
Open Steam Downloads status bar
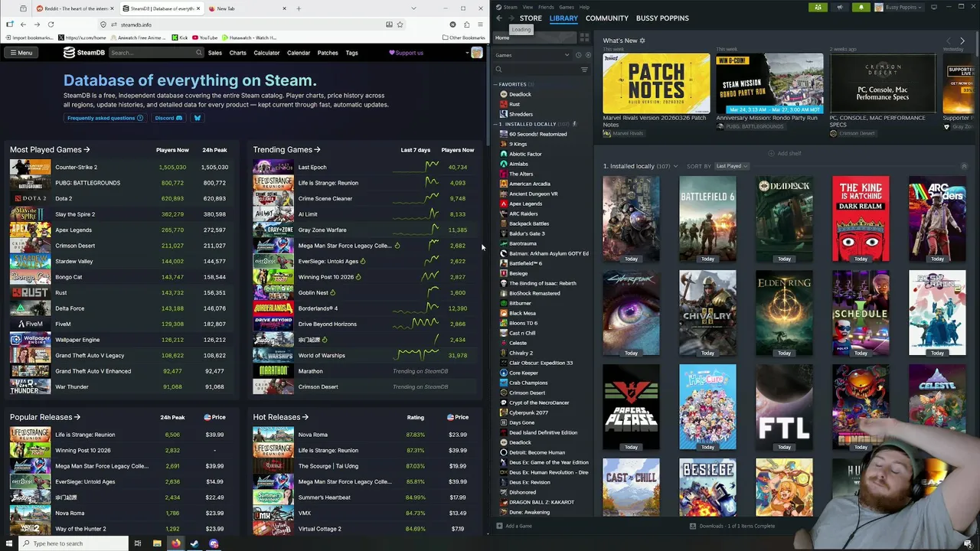[x=732, y=526]
